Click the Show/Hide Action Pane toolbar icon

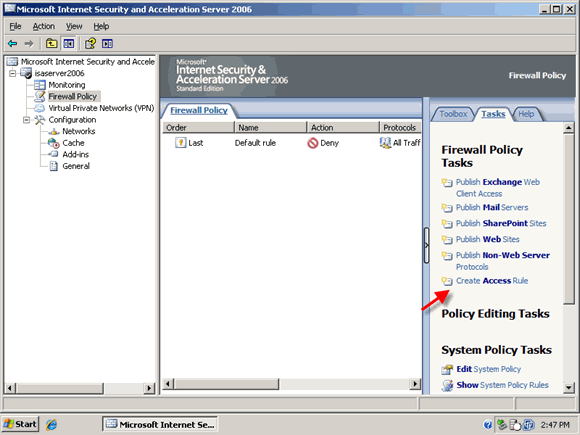[x=108, y=44]
